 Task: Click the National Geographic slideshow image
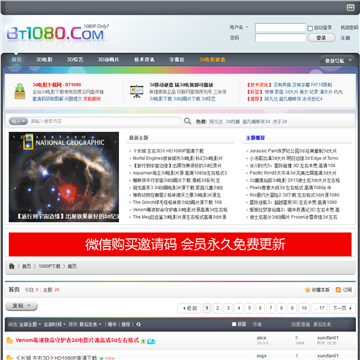click(64, 177)
